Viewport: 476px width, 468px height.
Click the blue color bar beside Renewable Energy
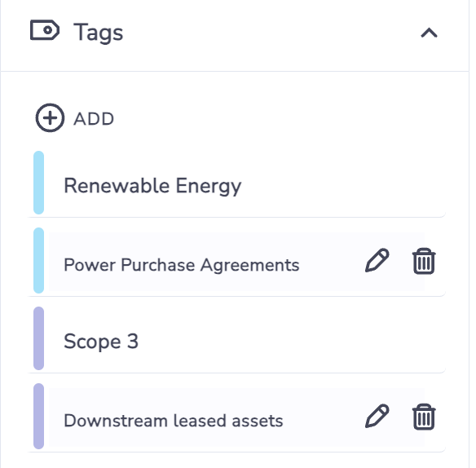(38, 183)
